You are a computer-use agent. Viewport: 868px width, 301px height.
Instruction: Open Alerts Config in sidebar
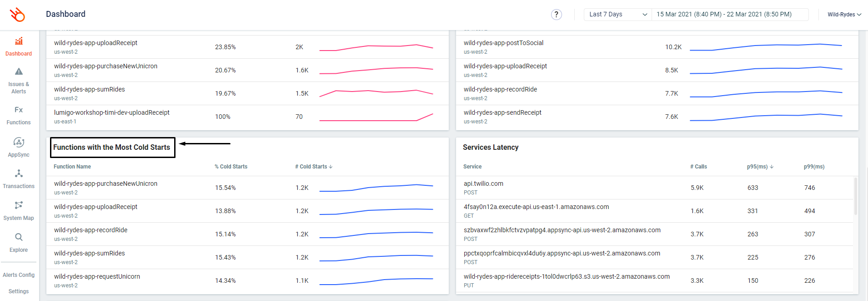[x=19, y=275]
